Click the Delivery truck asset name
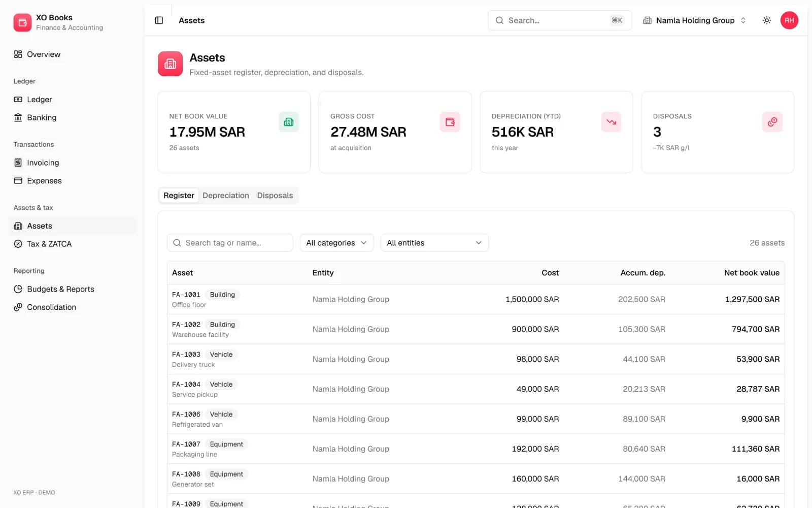This screenshot has height=508, width=812. tap(193, 365)
